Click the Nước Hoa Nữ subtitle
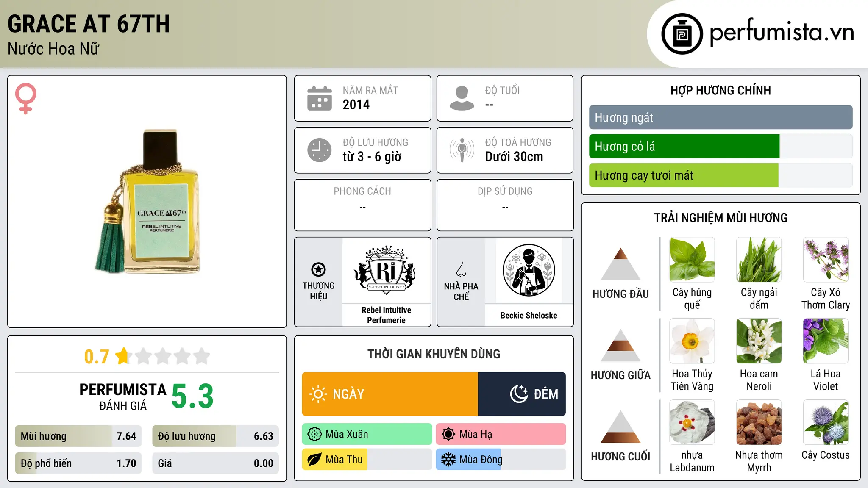 coord(53,49)
